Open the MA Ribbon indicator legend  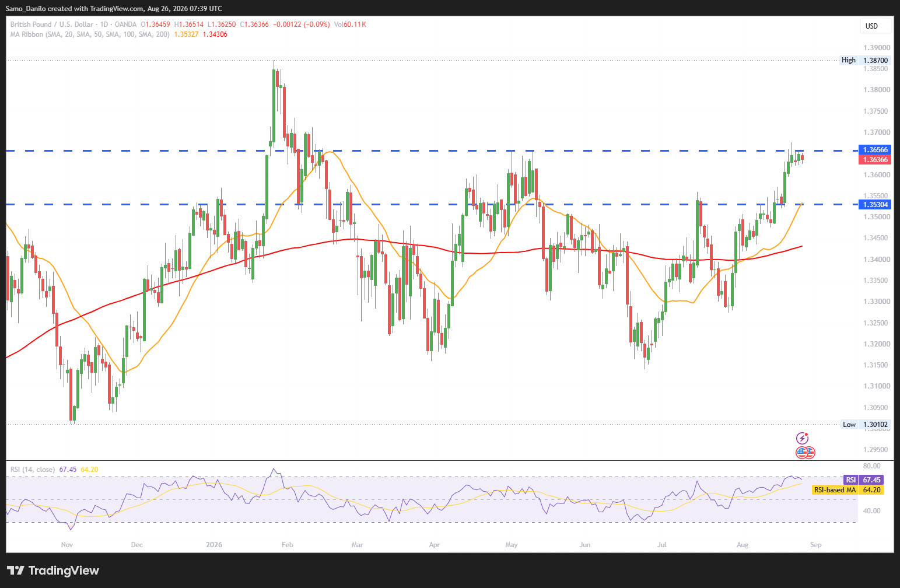[90, 34]
